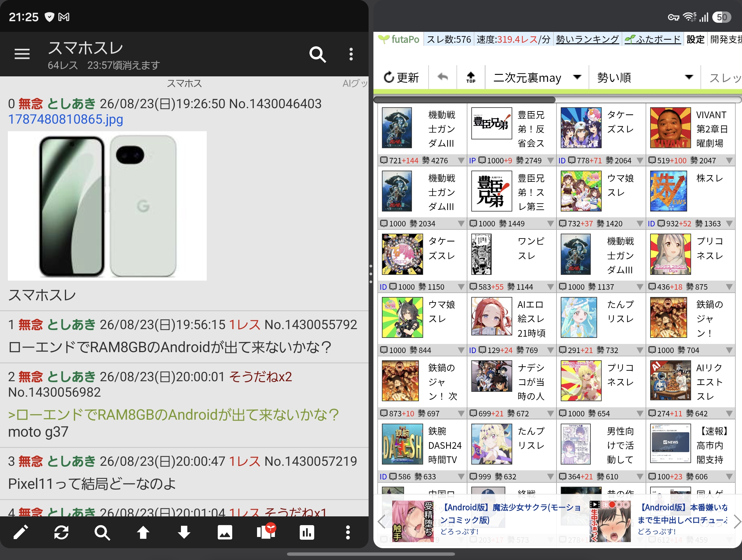The image size is (742, 560).
Task: Open the 株スレ thread thumbnail
Action: 668,191
